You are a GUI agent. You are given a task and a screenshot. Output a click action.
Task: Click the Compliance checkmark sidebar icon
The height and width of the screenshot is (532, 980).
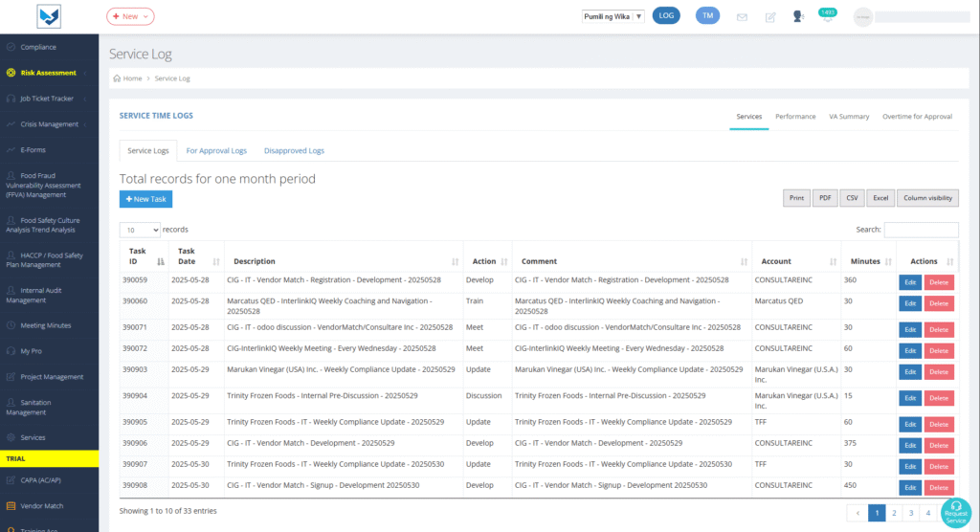pyautogui.click(x=11, y=47)
